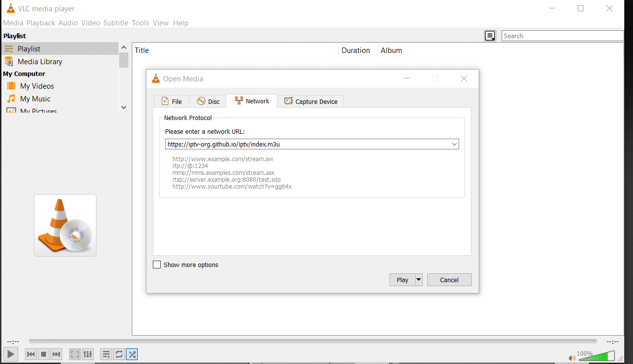Image resolution: width=633 pixels, height=364 pixels.
Task: Mute audio via the speaker icon
Action: click(572, 358)
